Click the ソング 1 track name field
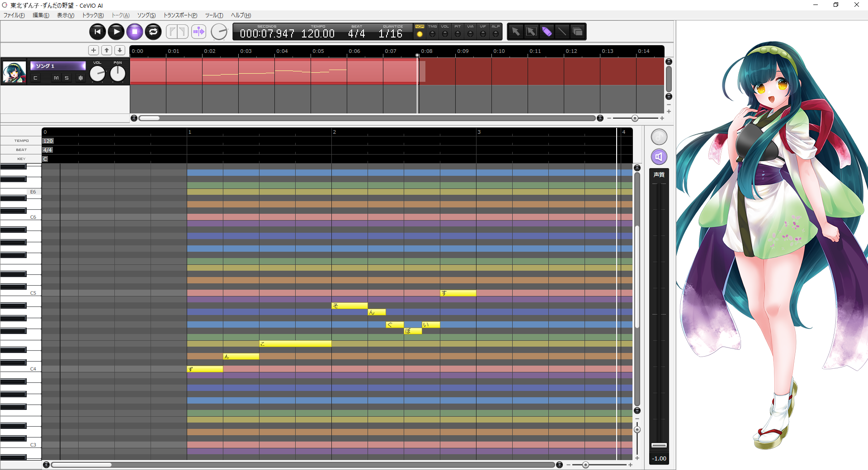Image resolution: width=868 pixels, height=470 pixels. pos(58,66)
